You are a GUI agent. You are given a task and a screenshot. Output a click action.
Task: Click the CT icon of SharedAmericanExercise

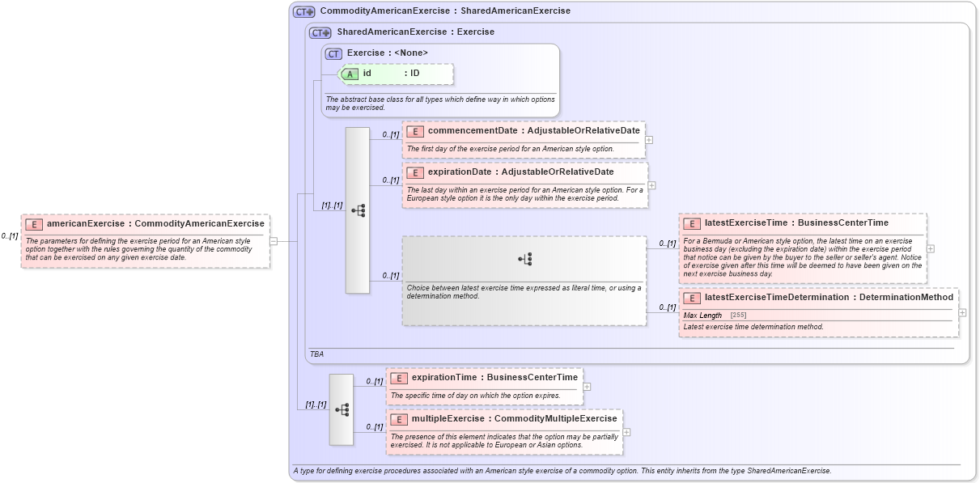321,32
